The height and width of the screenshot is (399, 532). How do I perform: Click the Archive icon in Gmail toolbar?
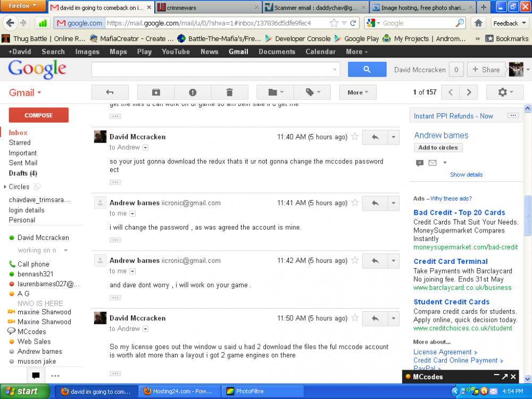[156, 92]
